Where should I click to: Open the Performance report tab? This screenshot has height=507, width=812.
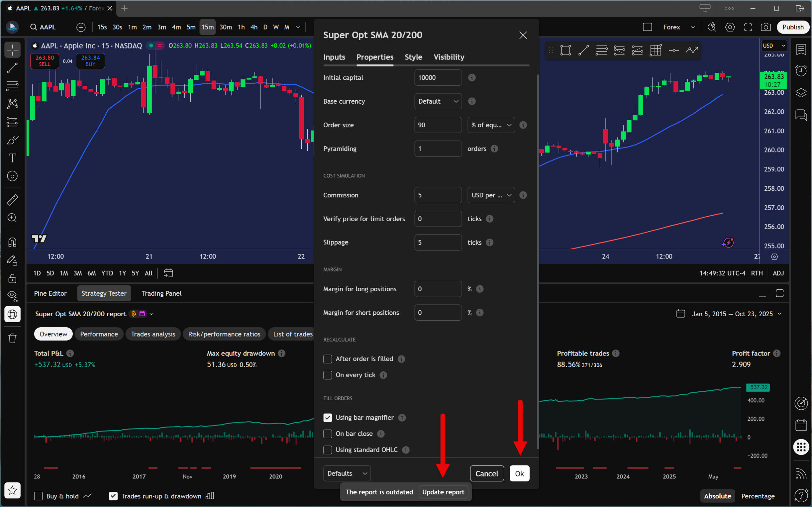(x=99, y=334)
